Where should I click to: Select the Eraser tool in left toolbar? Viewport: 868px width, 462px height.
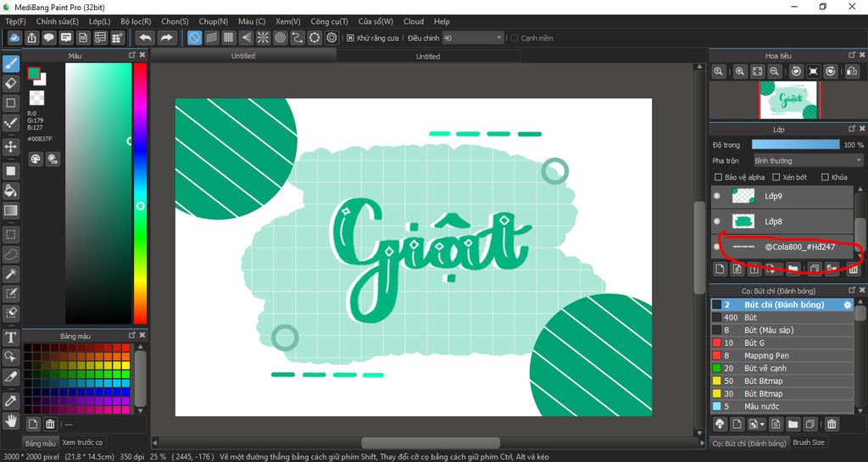coord(11,83)
